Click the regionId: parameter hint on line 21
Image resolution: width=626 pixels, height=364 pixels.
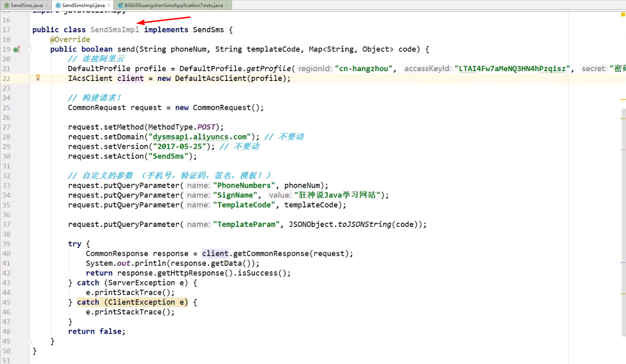(316, 69)
